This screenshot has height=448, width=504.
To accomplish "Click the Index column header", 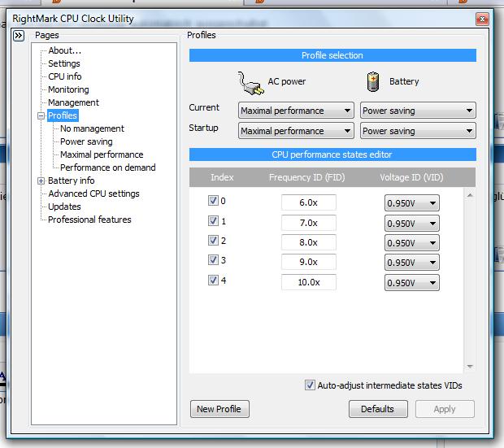I will coord(222,177).
